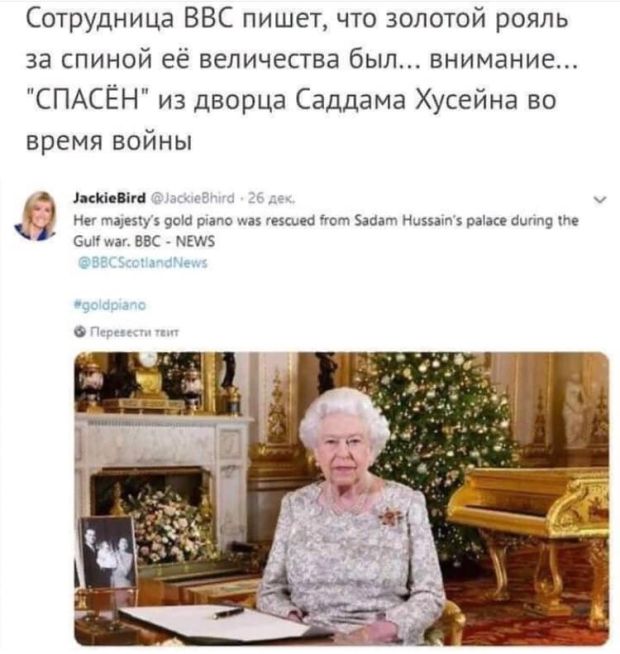Open JackieBird's profile avatar

point(37,216)
